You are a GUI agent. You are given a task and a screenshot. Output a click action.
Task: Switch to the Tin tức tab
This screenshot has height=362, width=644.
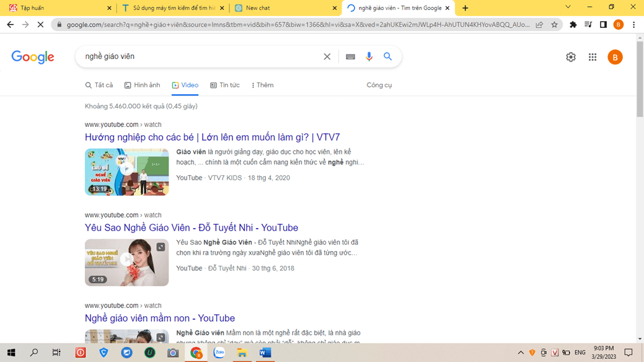225,85
